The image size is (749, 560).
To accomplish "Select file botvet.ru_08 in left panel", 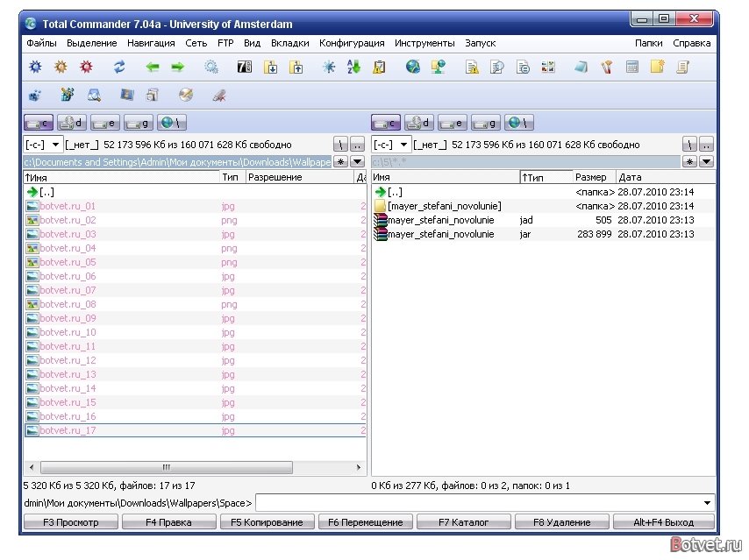I will coord(196,304).
